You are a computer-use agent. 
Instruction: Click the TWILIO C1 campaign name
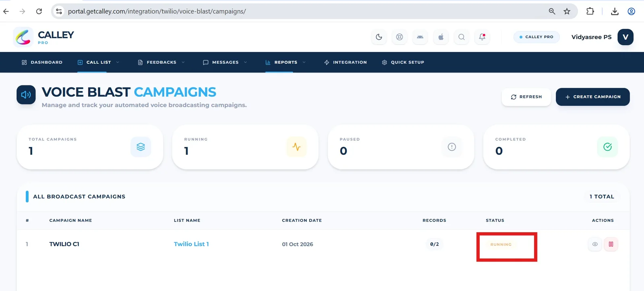64,244
